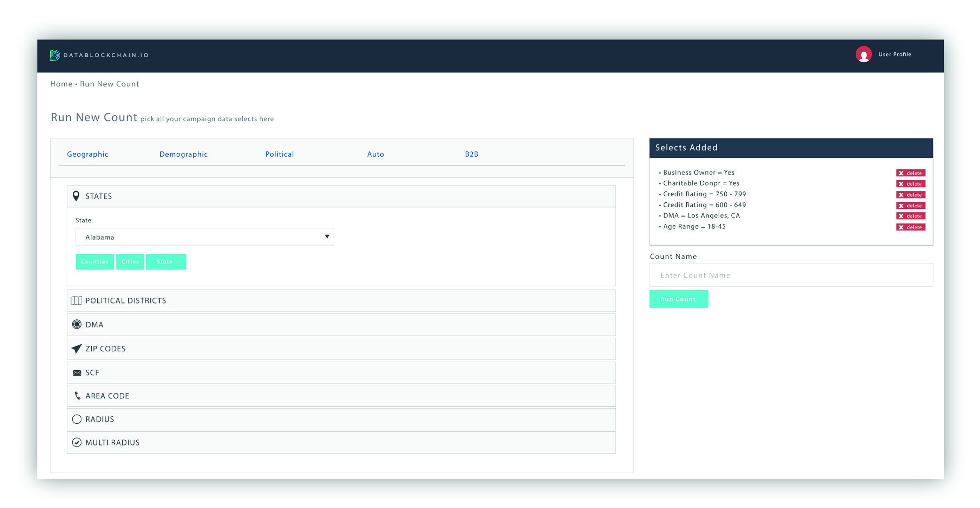Click the Counties button
Viewport: 980px width, 508px height.
[x=94, y=262]
